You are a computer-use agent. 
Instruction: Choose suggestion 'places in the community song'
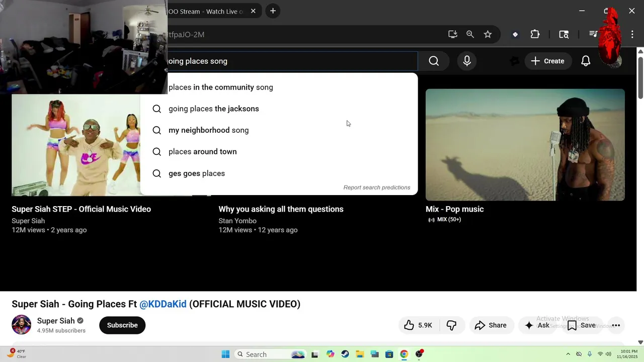point(279,87)
